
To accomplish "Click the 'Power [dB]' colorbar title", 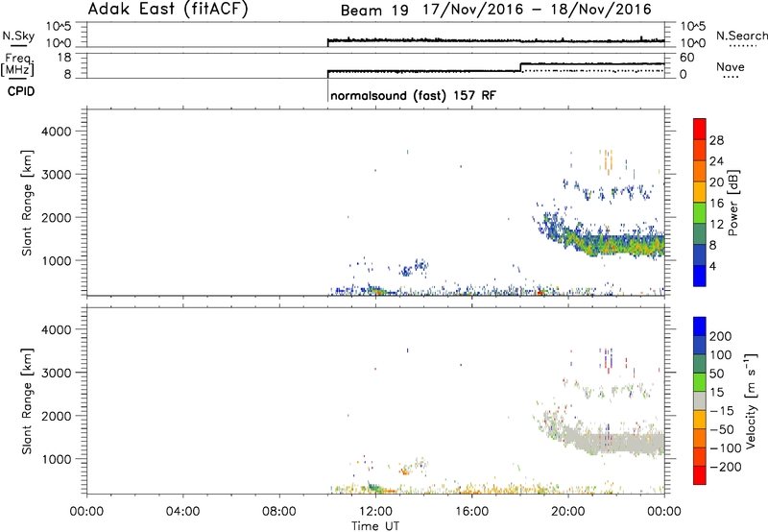I will click(x=732, y=204).
